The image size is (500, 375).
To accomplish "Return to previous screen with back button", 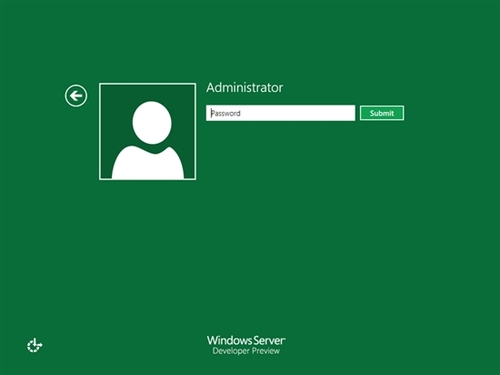I will [x=76, y=96].
